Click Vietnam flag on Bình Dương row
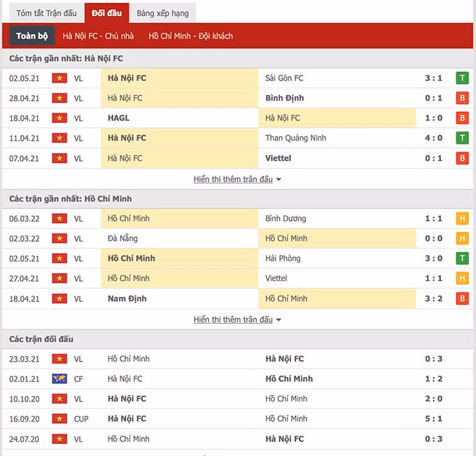 (x=59, y=218)
